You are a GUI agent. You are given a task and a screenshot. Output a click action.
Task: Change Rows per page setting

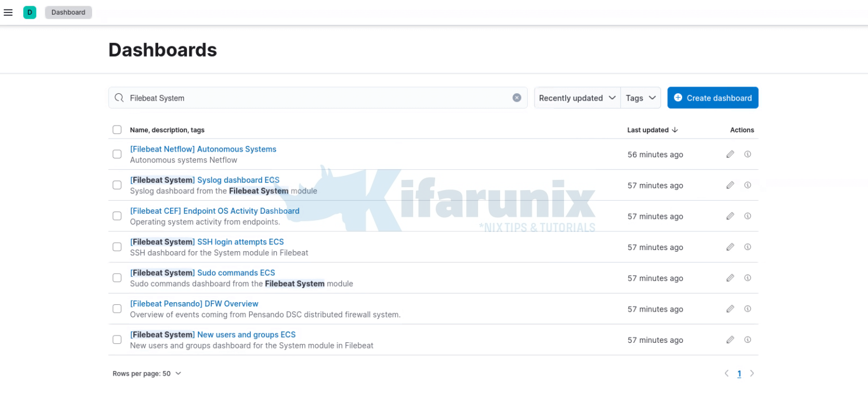click(x=147, y=373)
